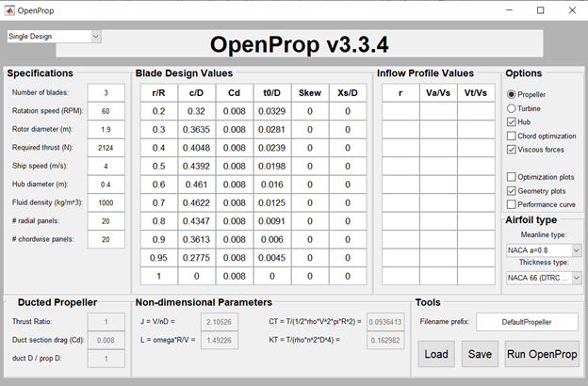This screenshot has width=588, height=386.
Task: Click the t0/D column header
Action: pos(272,92)
